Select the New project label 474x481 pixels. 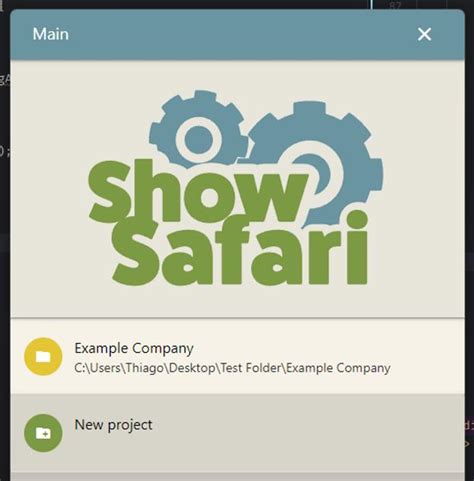(x=113, y=425)
